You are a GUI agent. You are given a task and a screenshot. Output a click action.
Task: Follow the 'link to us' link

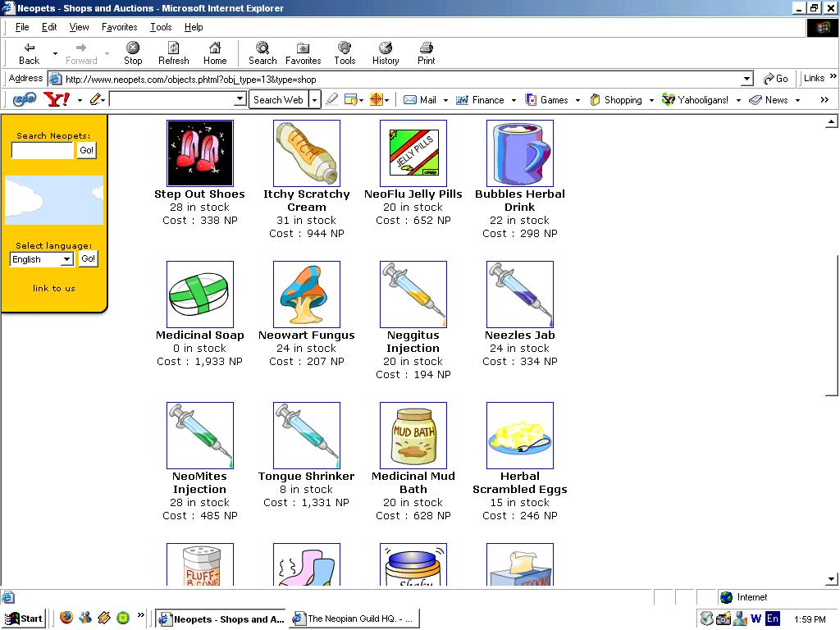[x=53, y=288]
